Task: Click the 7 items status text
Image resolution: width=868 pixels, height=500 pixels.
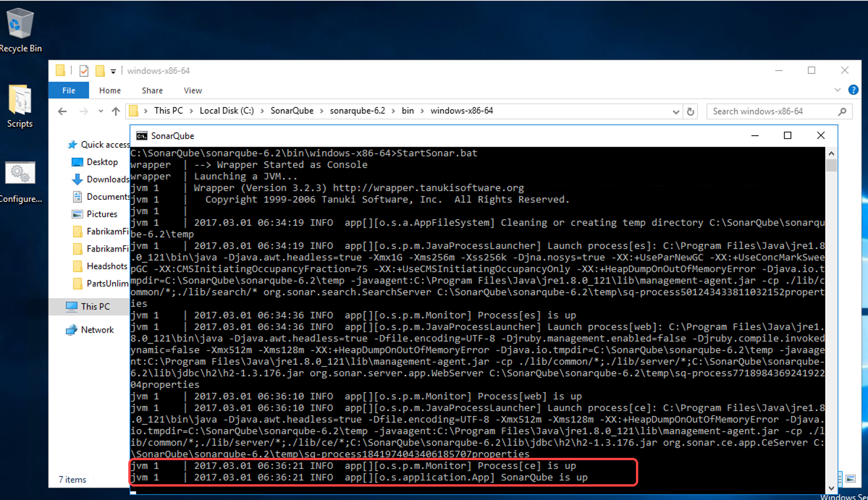Action: [72, 480]
